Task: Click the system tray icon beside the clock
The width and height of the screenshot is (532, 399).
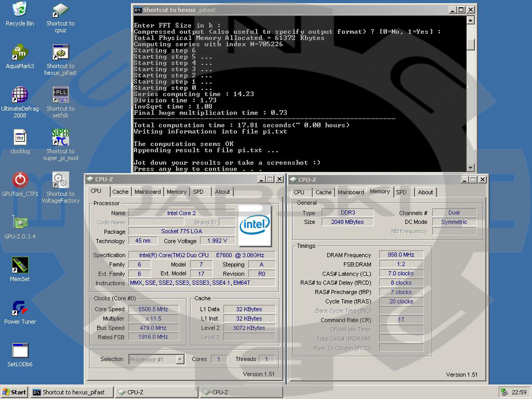Action: pos(504,392)
